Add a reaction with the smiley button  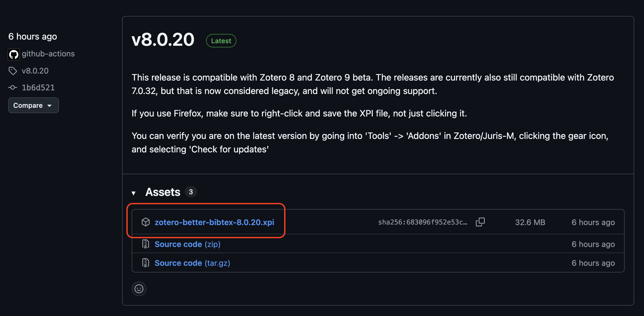[x=139, y=289]
